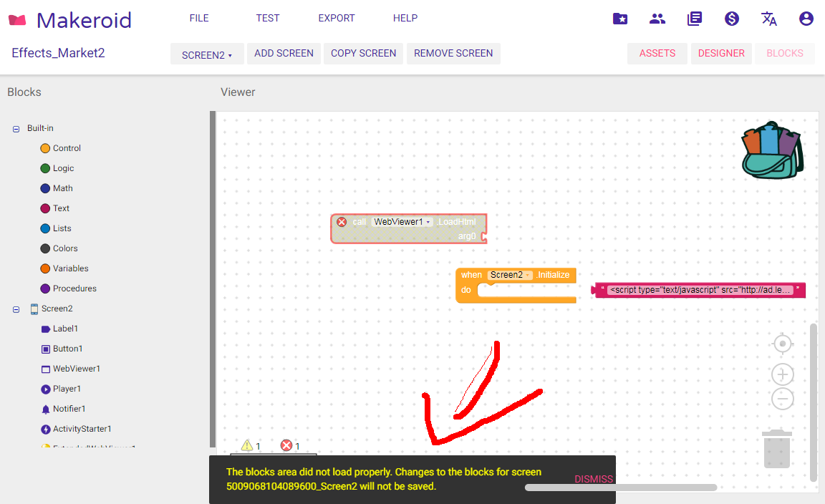Click the trash can icon

click(777, 449)
